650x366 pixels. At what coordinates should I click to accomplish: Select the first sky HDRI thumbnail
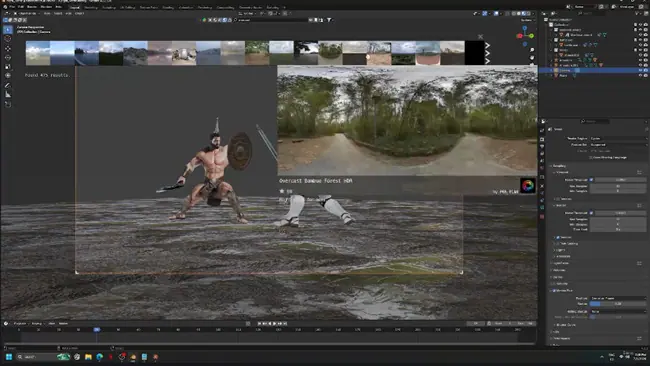(x=38, y=53)
